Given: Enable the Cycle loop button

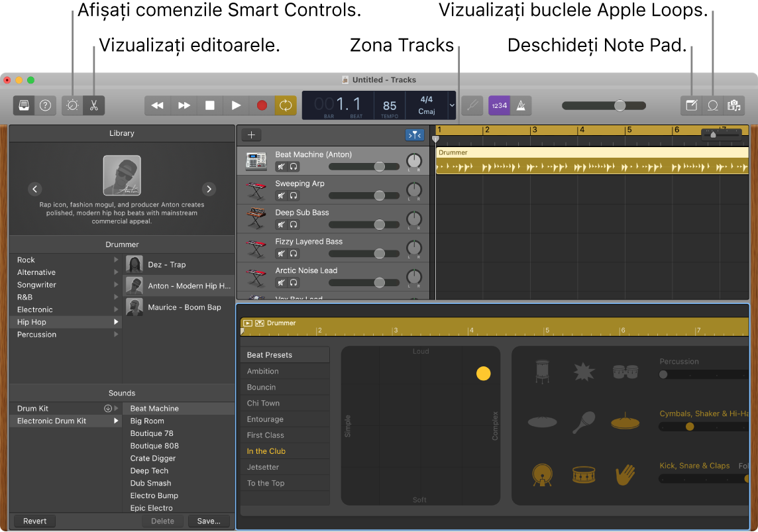Looking at the screenshot, I should click(x=286, y=105).
